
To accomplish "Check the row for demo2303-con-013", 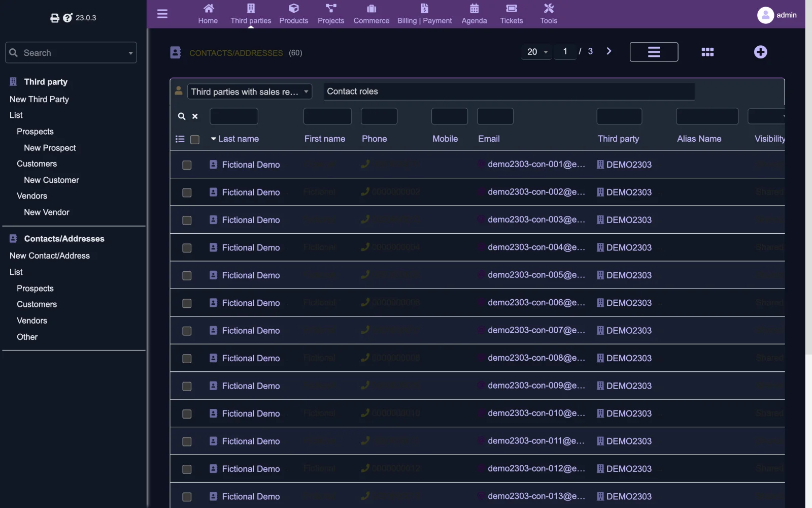I will 187,497.
